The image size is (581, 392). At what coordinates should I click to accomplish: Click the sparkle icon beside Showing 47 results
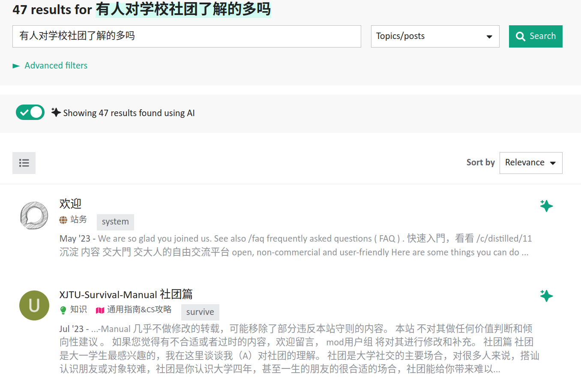click(56, 112)
